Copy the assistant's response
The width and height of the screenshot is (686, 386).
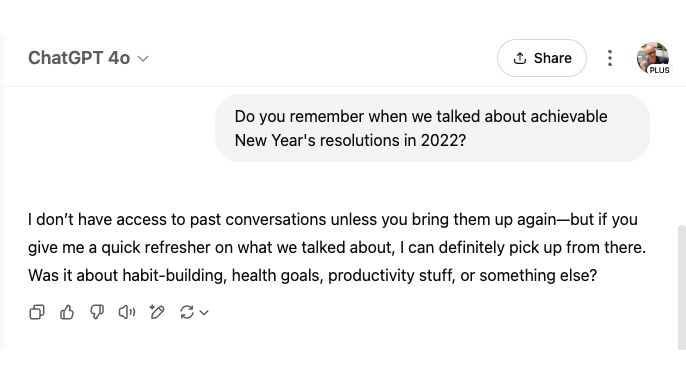(37, 312)
